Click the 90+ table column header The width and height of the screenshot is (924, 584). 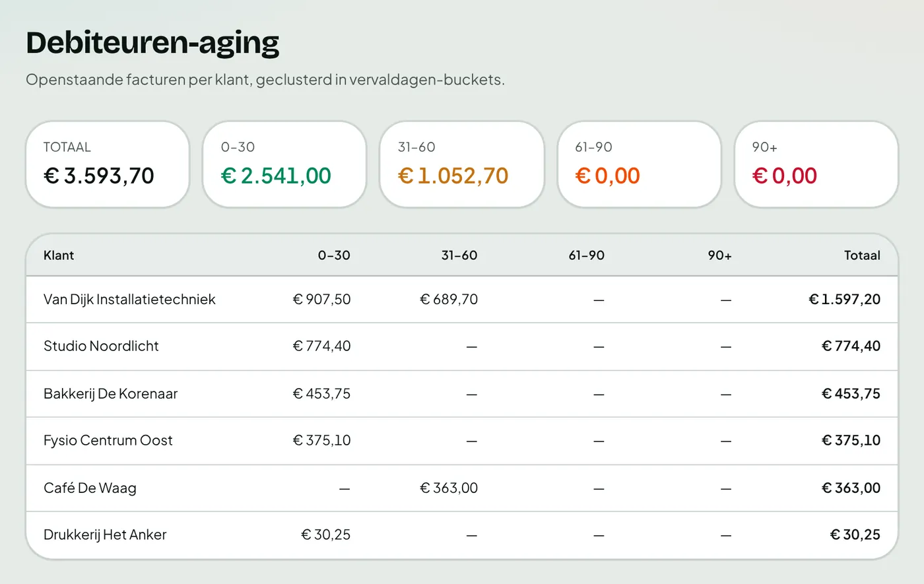coord(719,255)
